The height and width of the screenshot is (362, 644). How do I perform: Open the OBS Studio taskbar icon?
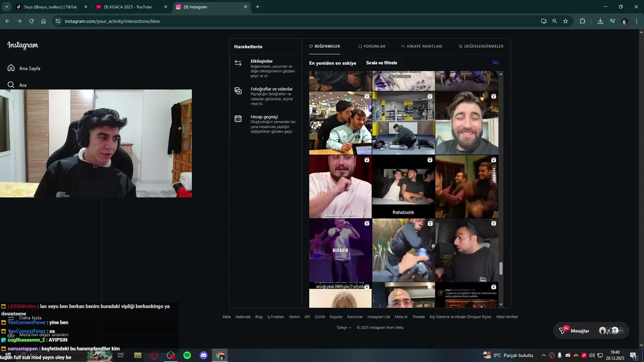click(171, 355)
